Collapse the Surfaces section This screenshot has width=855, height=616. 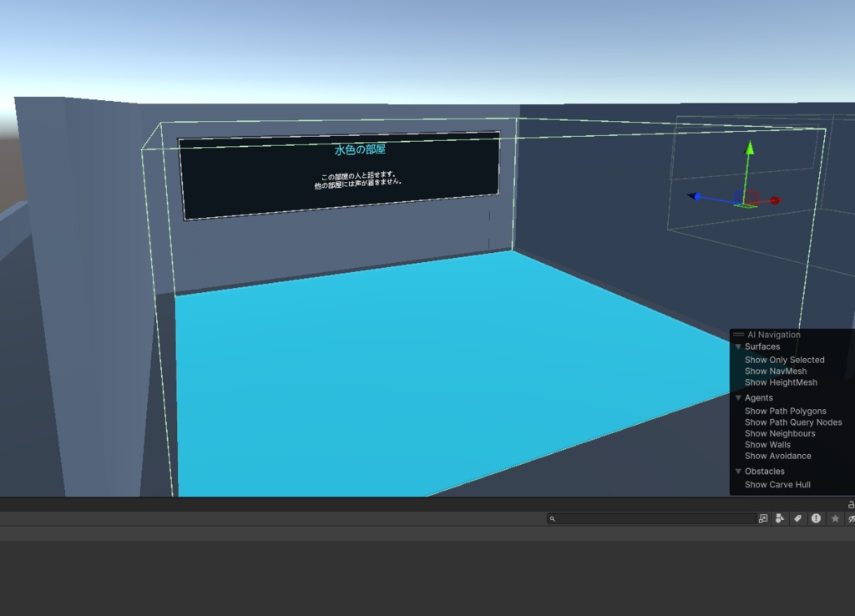pos(738,346)
